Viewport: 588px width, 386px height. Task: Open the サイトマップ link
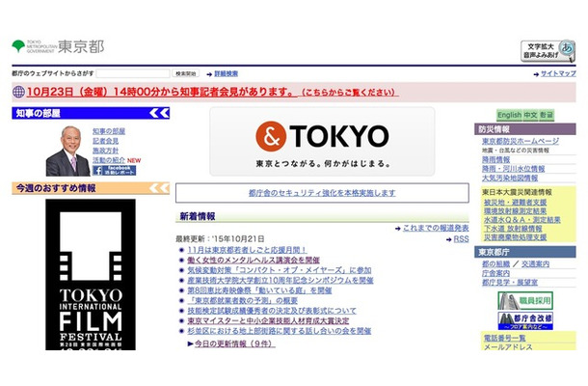coord(558,73)
